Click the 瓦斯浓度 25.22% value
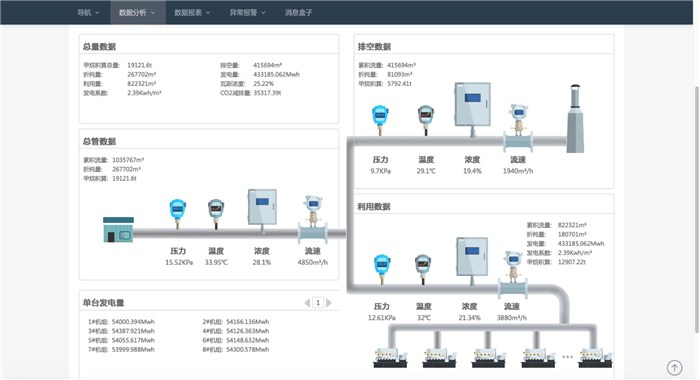Screen dimensions: 700x380 tap(263, 84)
